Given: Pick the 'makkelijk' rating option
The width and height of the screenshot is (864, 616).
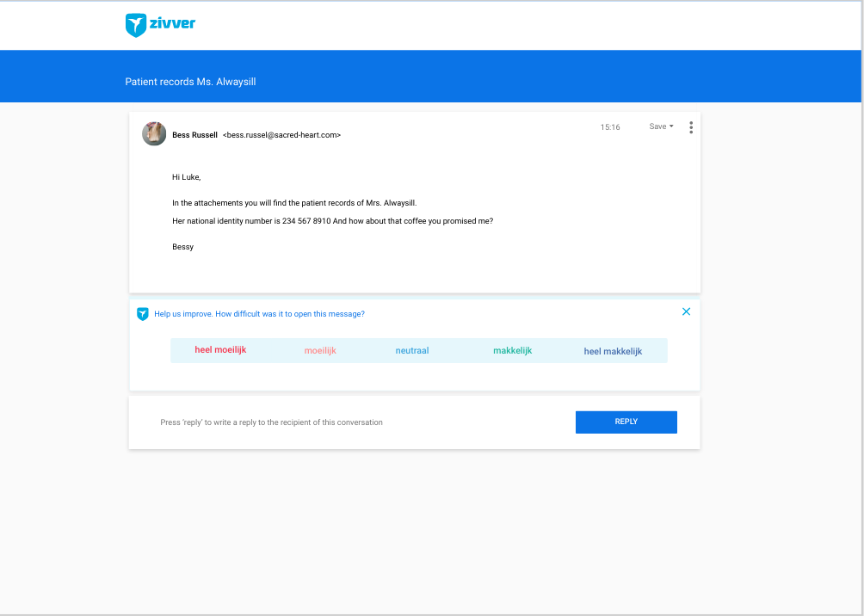Looking at the screenshot, I should coord(512,350).
